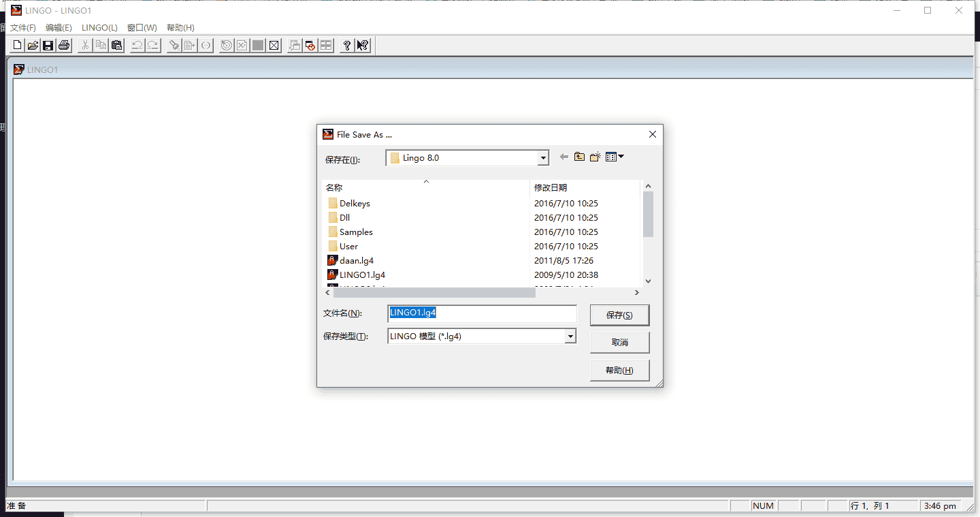Click the 行 1, 列 1 status field
The image size is (980, 517).
882,506
